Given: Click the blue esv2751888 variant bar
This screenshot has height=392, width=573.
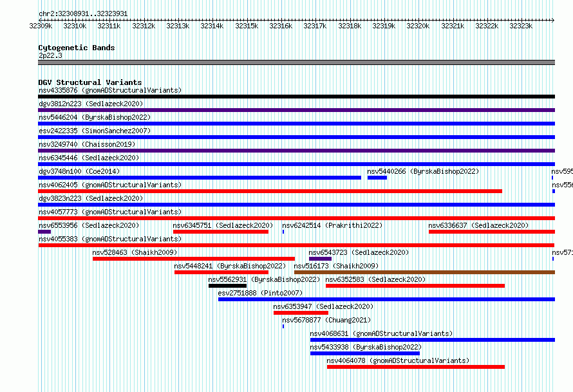Looking at the screenshot, I should coord(387,299).
